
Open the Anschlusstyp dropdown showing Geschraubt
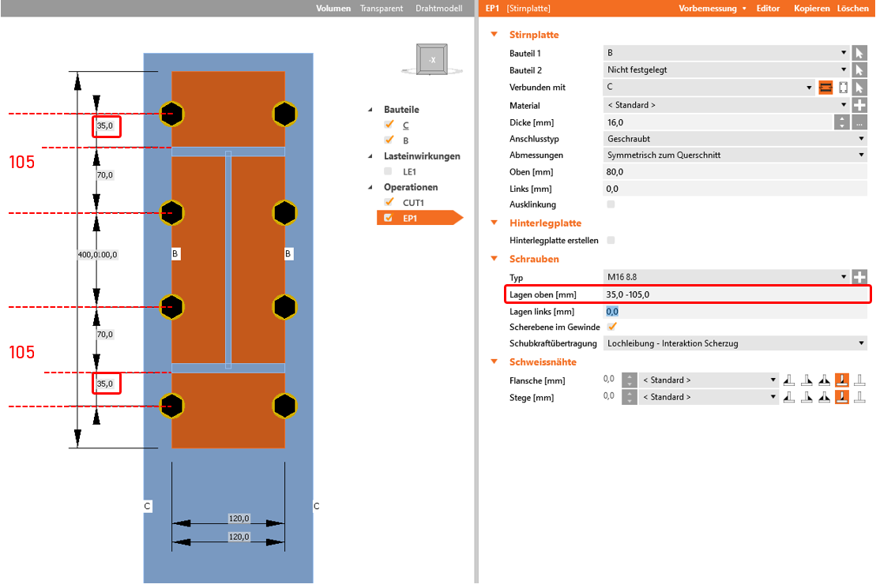click(735, 138)
